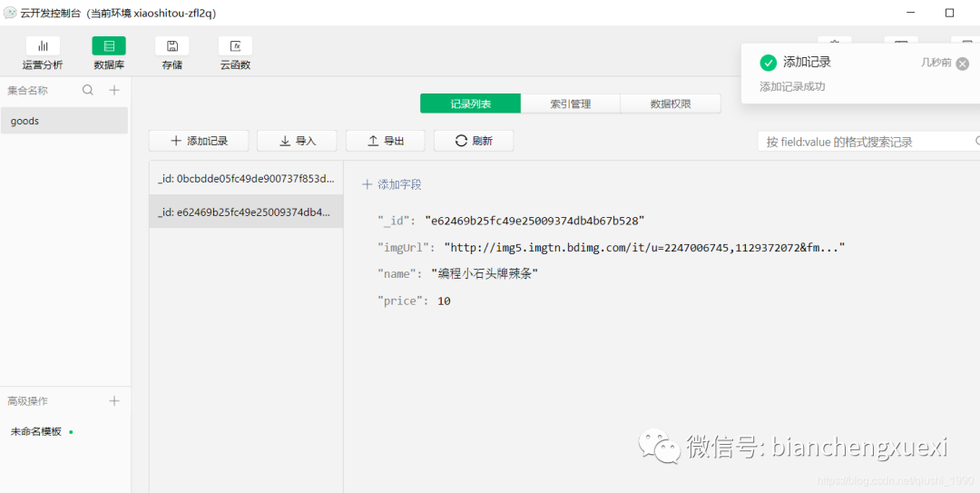Click the price value 10

coord(444,301)
